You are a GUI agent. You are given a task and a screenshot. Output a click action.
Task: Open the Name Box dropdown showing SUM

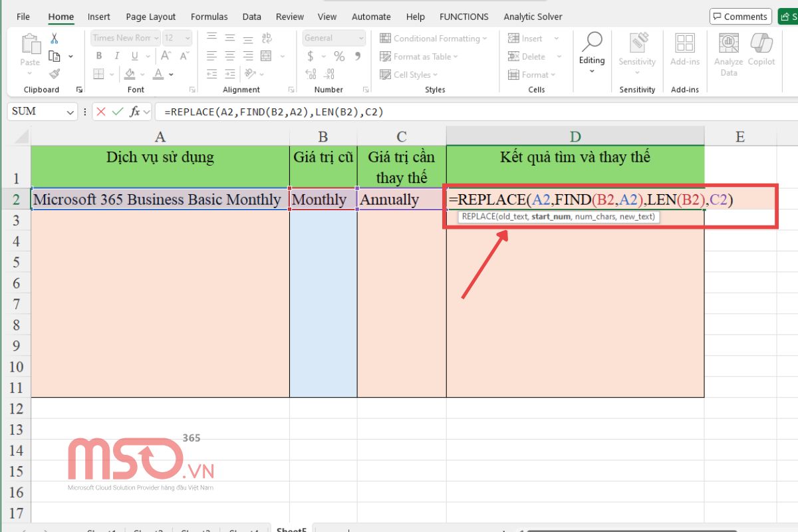(71, 112)
